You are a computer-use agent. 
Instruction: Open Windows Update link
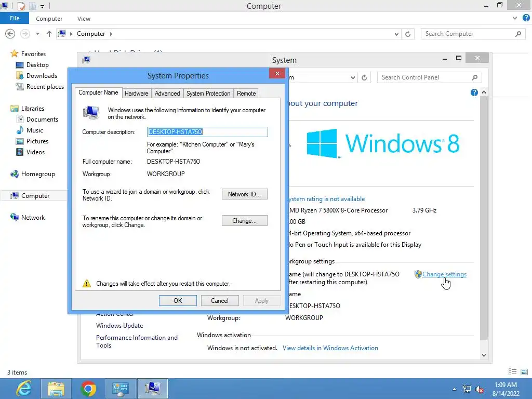[x=119, y=326]
